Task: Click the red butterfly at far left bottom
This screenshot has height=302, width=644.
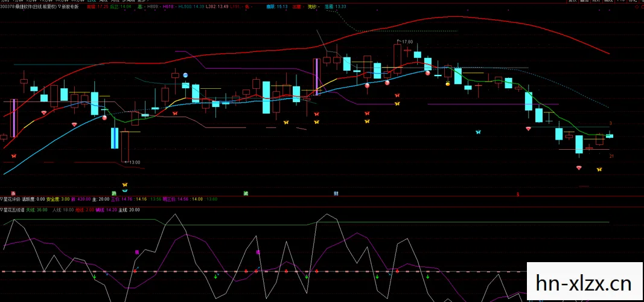Action: tap(13, 156)
